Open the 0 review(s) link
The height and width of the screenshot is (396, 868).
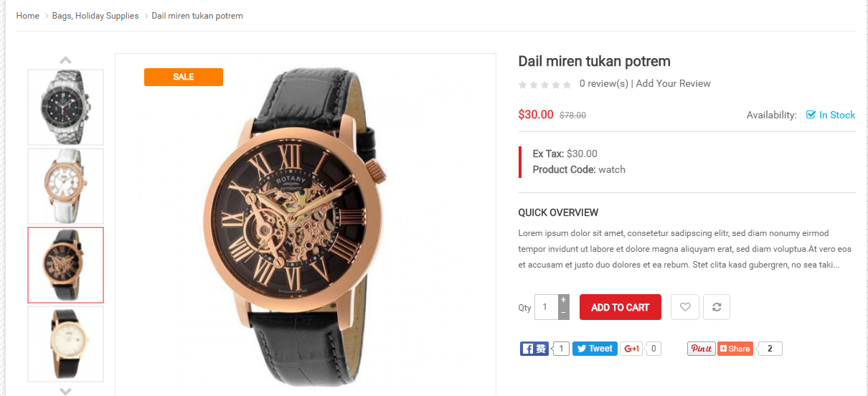pyautogui.click(x=603, y=83)
